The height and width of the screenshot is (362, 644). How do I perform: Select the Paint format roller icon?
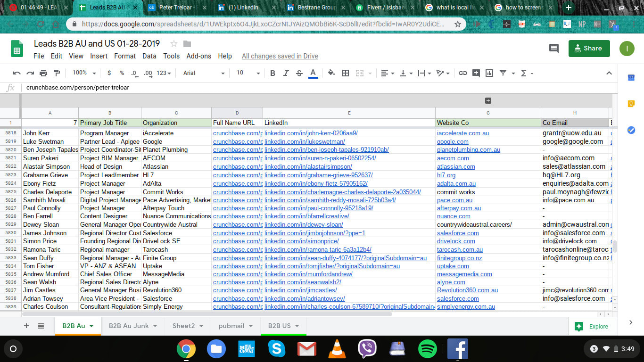[57, 73]
